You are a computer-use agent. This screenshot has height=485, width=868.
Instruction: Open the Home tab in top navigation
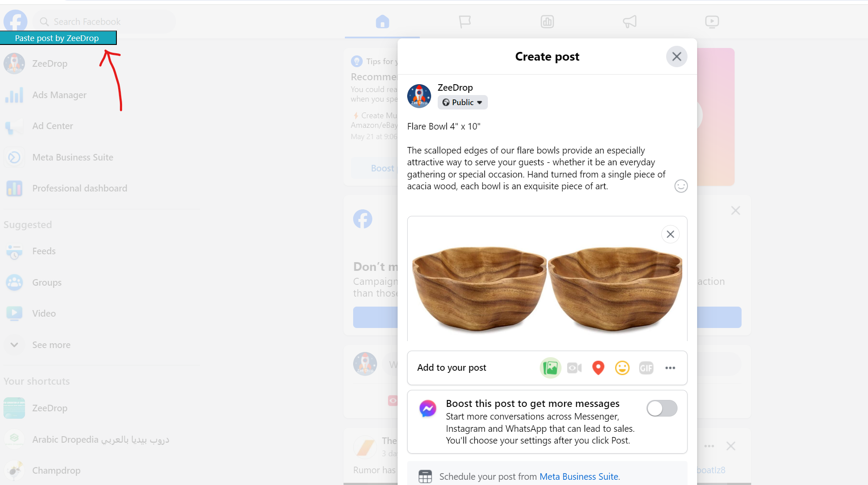pyautogui.click(x=382, y=21)
